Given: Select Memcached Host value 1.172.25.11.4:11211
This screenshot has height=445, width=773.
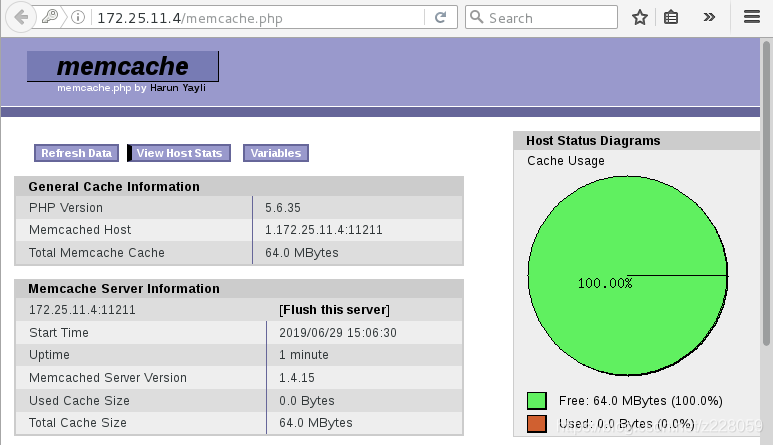Looking at the screenshot, I should coord(323,230).
